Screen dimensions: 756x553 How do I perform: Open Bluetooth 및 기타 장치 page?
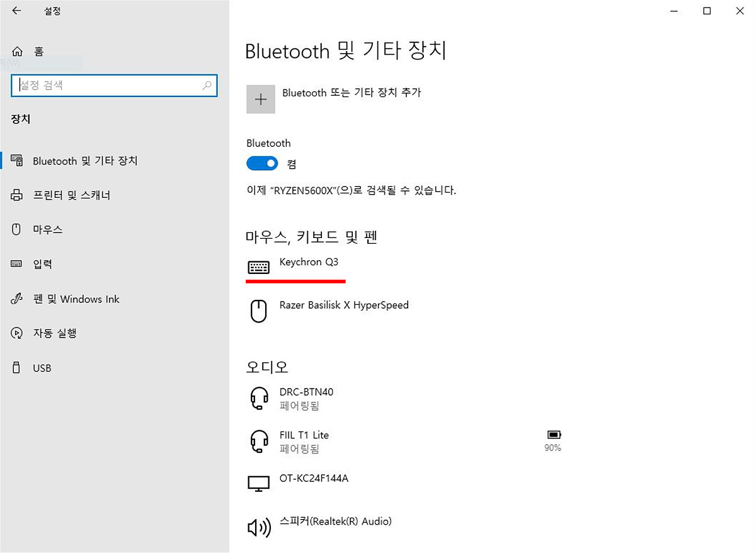tap(85, 161)
